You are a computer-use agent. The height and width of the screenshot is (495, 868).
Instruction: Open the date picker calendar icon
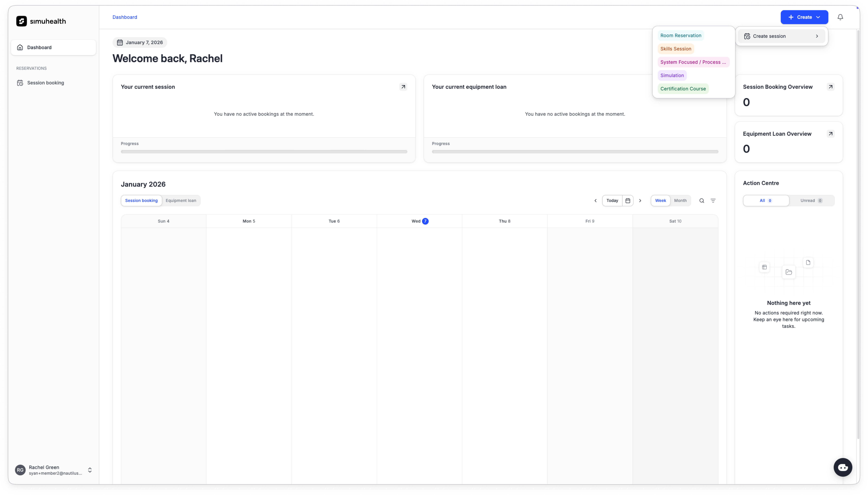click(x=628, y=201)
